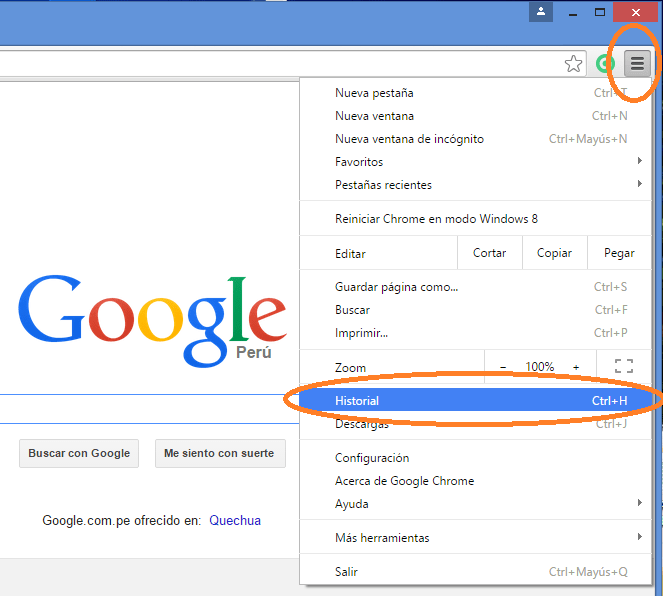The height and width of the screenshot is (596, 663).
Task: Click Me siento con suerte button
Action: [x=220, y=454]
